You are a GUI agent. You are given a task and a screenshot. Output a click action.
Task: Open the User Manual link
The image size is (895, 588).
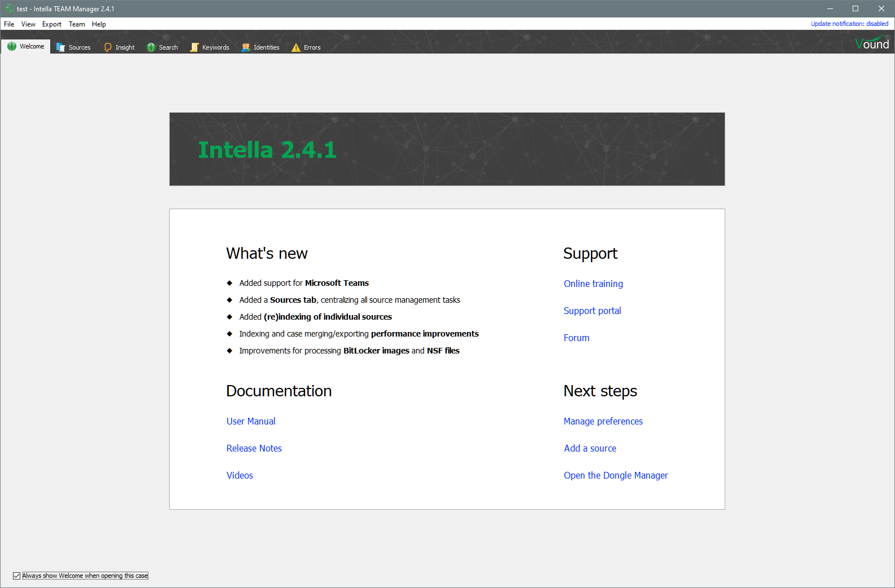[251, 421]
